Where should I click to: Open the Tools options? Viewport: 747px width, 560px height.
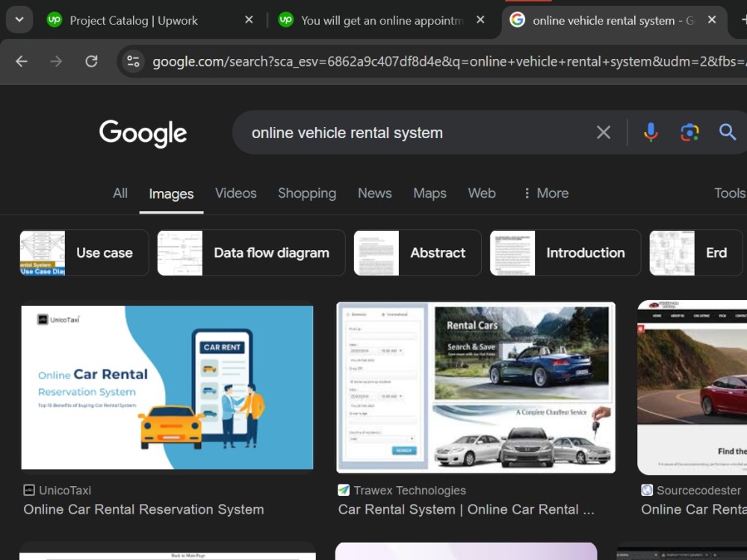[x=730, y=193]
